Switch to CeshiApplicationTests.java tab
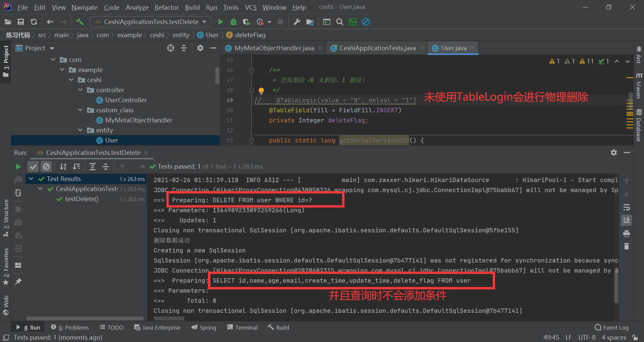This screenshot has width=644, height=342. pos(377,48)
